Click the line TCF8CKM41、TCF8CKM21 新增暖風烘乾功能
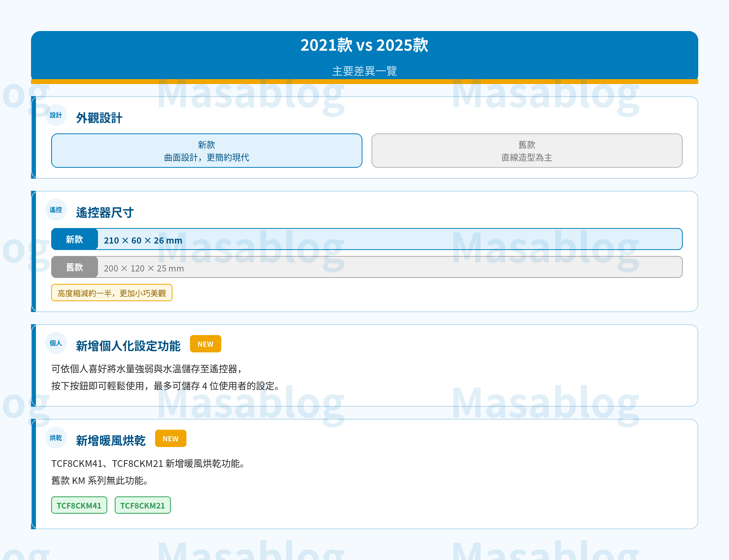Image resolution: width=729 pixels, height=560 pixels. click(x=148, y=463)
